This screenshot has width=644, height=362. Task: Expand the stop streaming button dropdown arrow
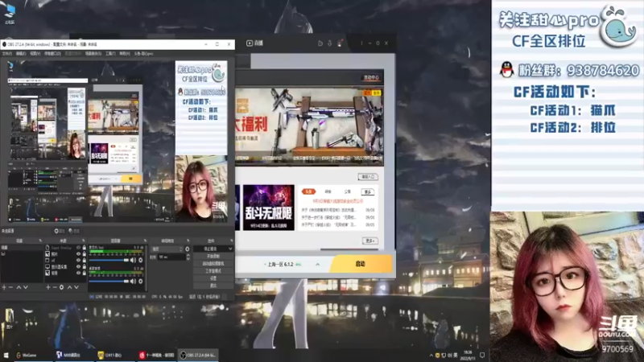point(230,249)
